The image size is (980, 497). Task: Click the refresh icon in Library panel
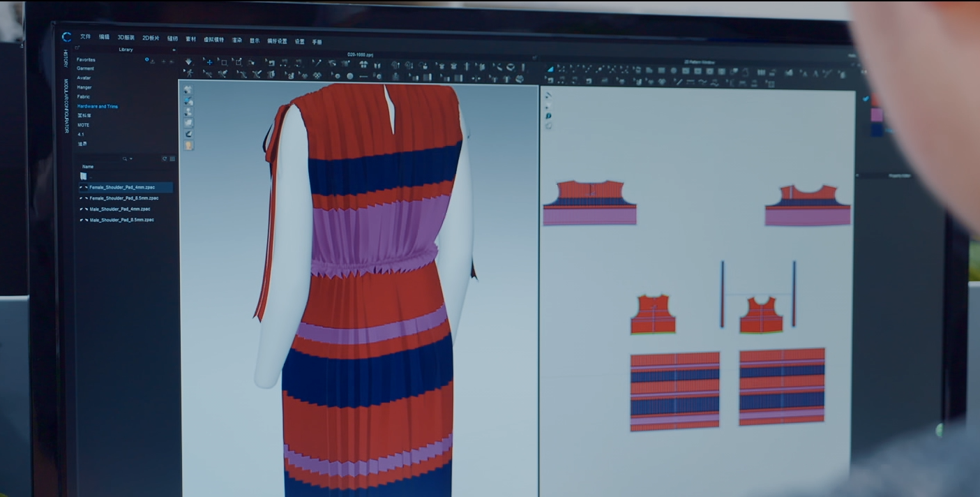point(165,159)
